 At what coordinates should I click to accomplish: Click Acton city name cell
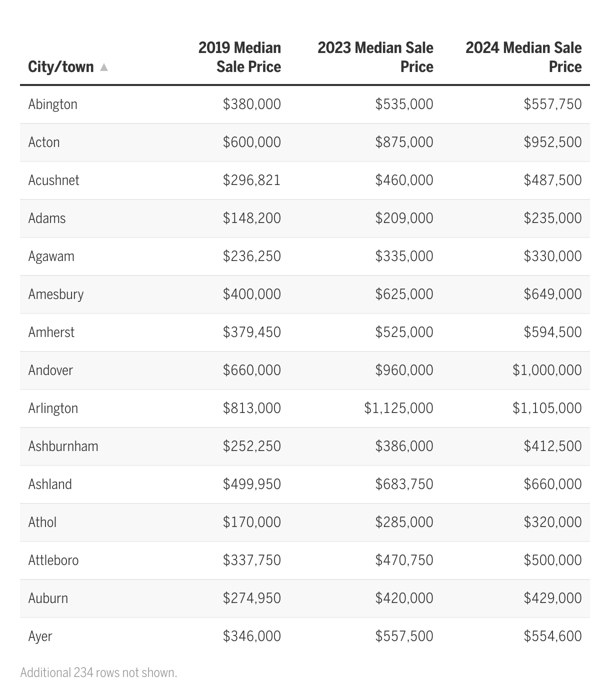click(x=44, y=142)
